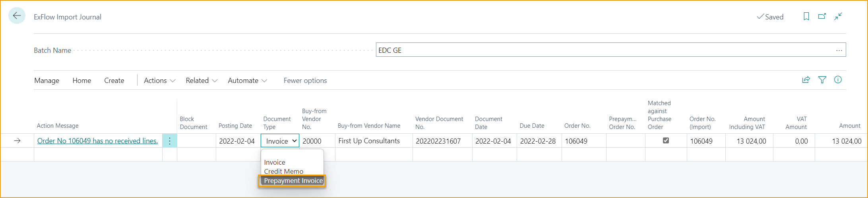This screenshot has width=868, height=198.
Task: Click VAT Amount cell 0,00
Action: coord(794,141)
